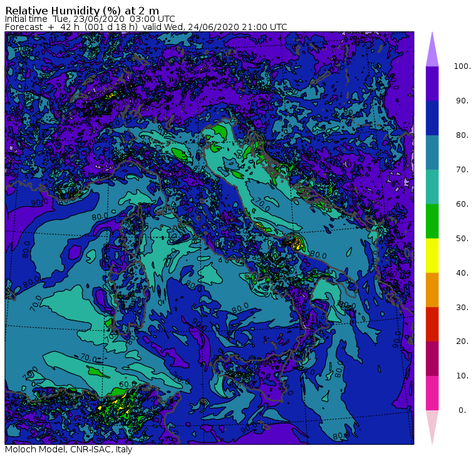
Task: Click the '100.' legend value label
Action: coord(462,66)
